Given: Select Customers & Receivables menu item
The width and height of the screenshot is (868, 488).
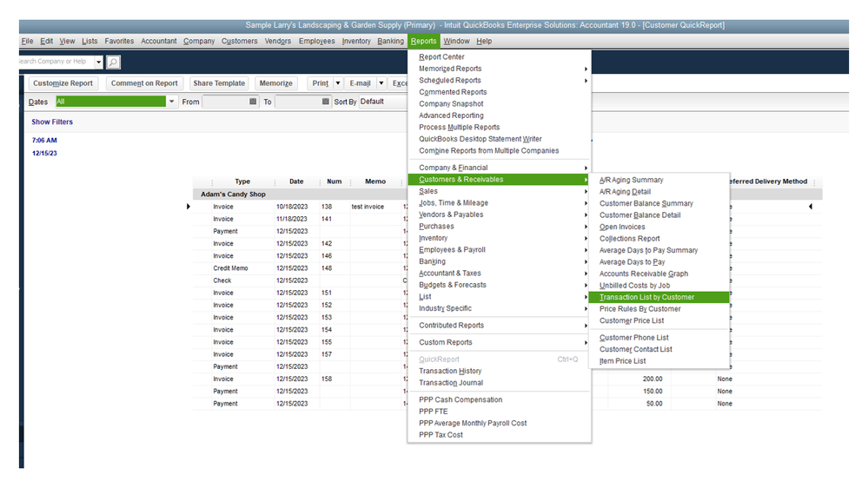Looking at the screenshot, I should 498,179.
